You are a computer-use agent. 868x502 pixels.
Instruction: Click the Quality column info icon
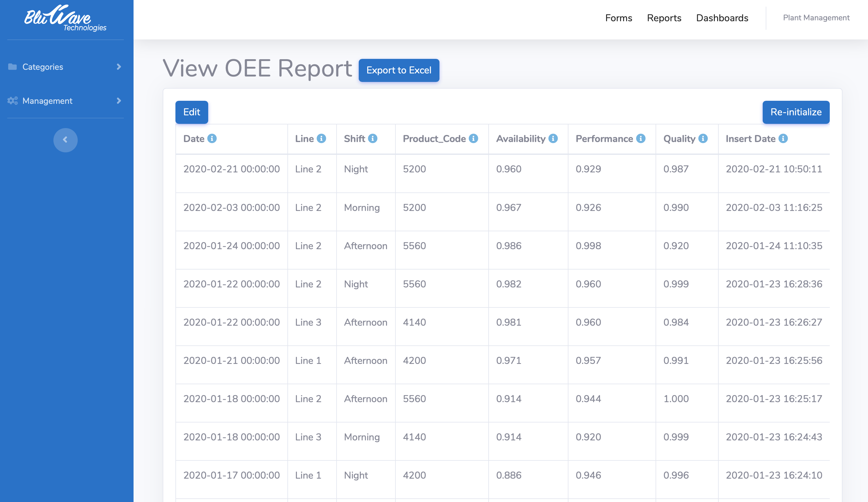(703, 138)
